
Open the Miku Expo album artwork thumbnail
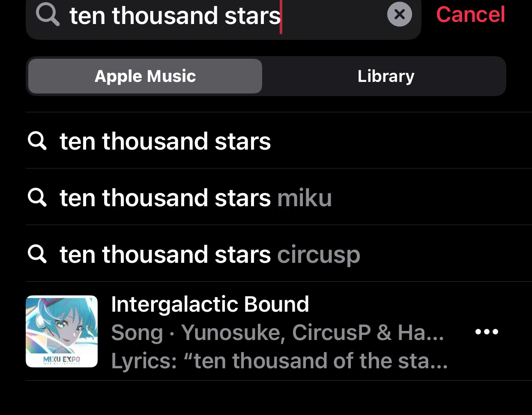[62, 331]
